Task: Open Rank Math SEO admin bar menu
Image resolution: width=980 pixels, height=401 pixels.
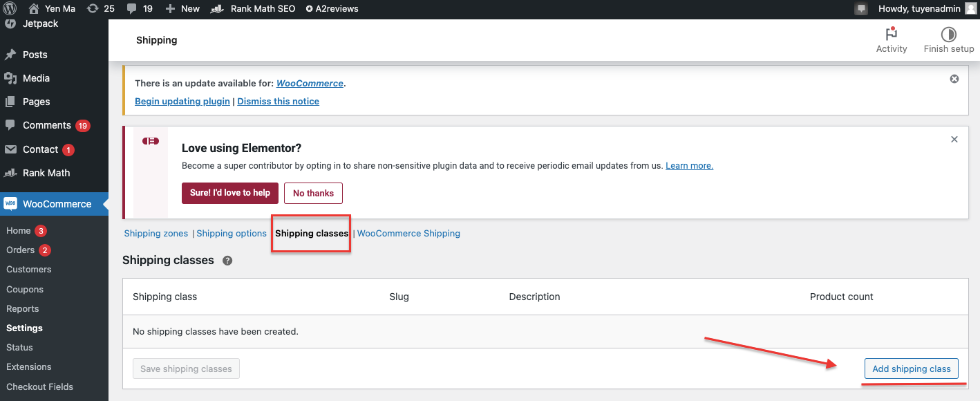Action: tap(253, 9)
